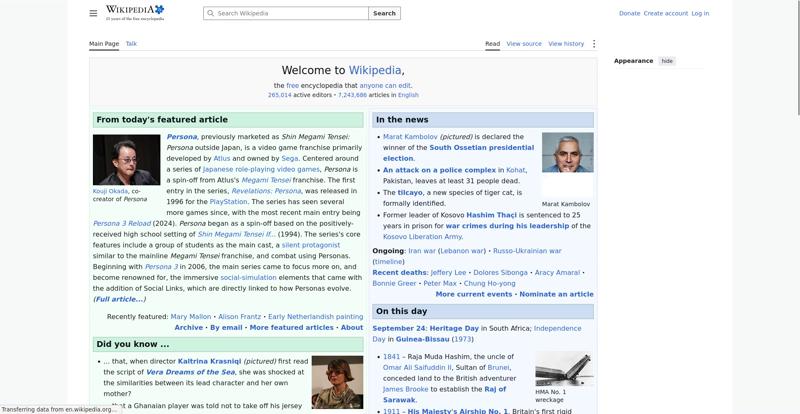Click the 7,243,686 articles count link
The height and width of the screenshot is (414, 800).
(352, 95)
